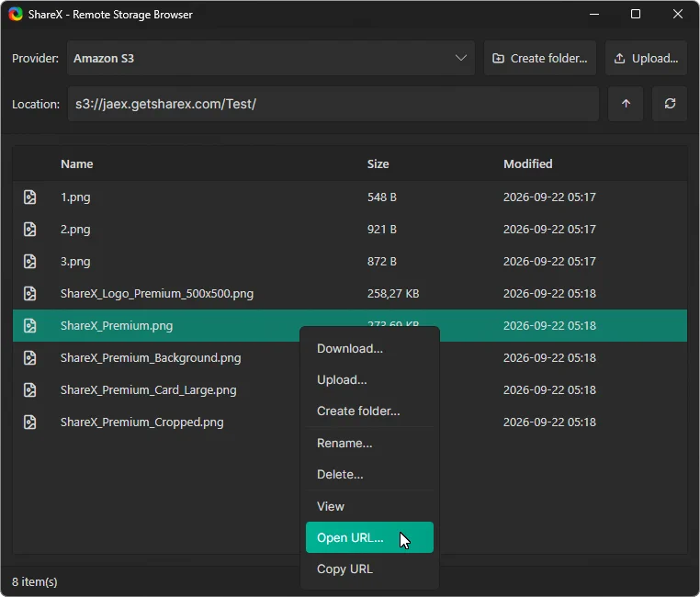
Task: Click the file icon for ShareX_Premium_Cropped.png
Action: pyautogui.click(x=30, y=422)
